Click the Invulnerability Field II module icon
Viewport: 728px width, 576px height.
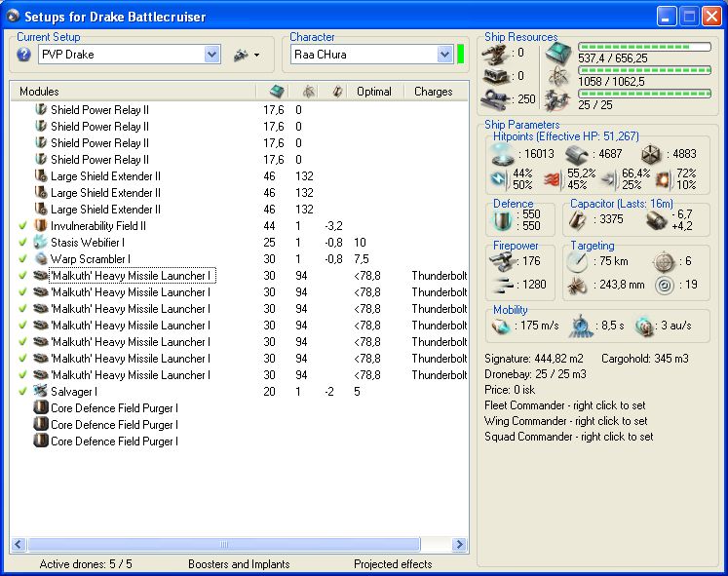(x=41, y=225)
